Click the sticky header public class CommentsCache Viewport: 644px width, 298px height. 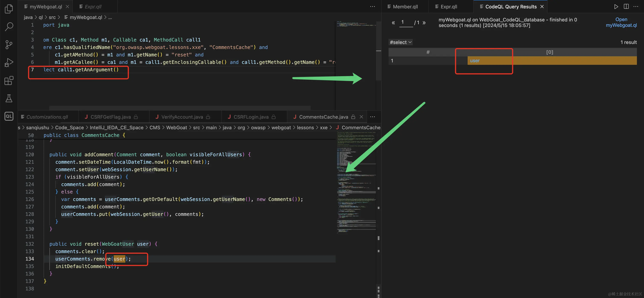click(84, 135)
